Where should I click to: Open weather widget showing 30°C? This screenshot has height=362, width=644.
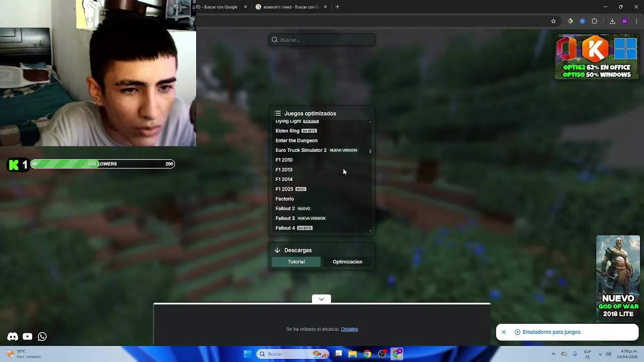point(23,354)
